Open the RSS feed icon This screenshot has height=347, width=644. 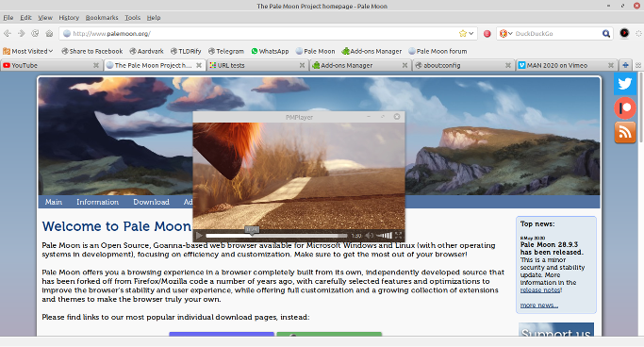tap(625, 132)
